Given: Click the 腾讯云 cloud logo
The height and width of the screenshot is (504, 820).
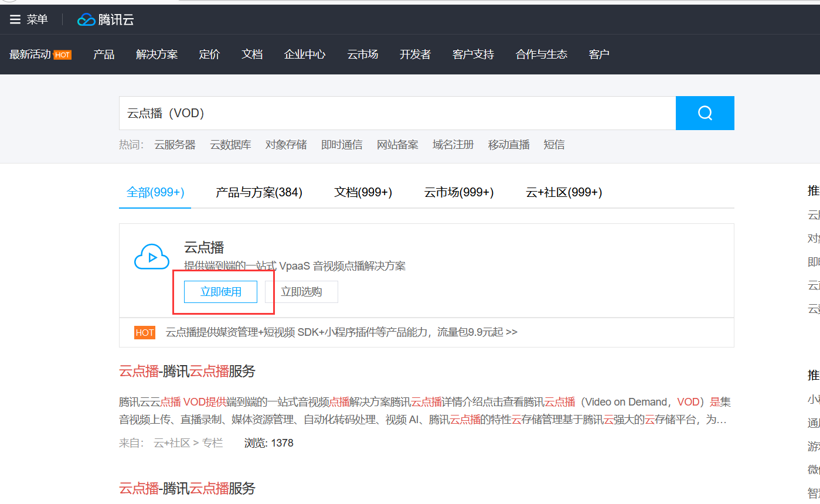Looking at the screenshot, I should point(86,20).
